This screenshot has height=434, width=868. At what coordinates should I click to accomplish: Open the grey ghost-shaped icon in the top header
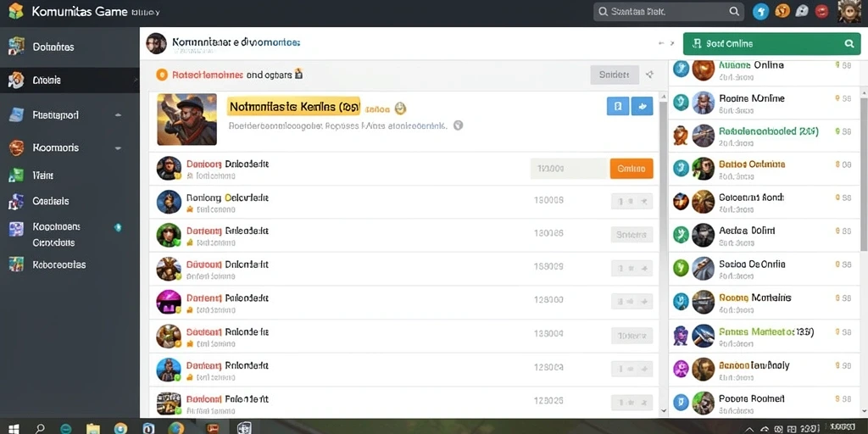click(802, 11)
